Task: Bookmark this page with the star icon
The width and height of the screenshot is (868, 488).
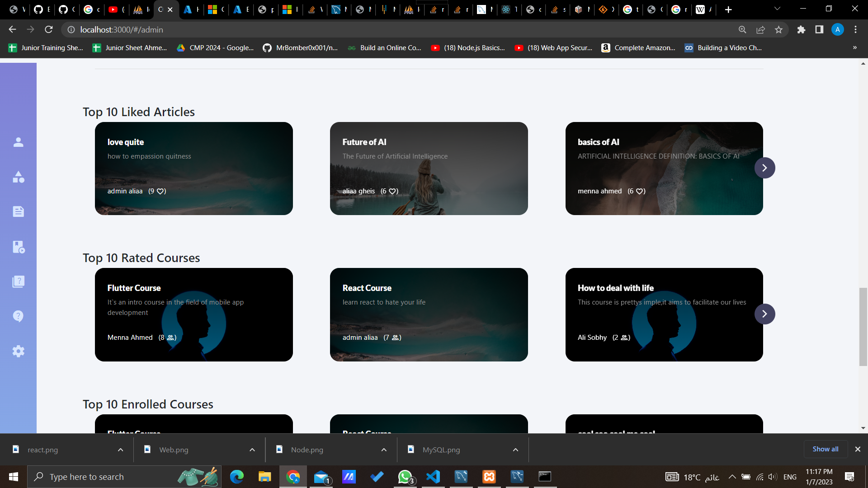Action: (778, 30)
